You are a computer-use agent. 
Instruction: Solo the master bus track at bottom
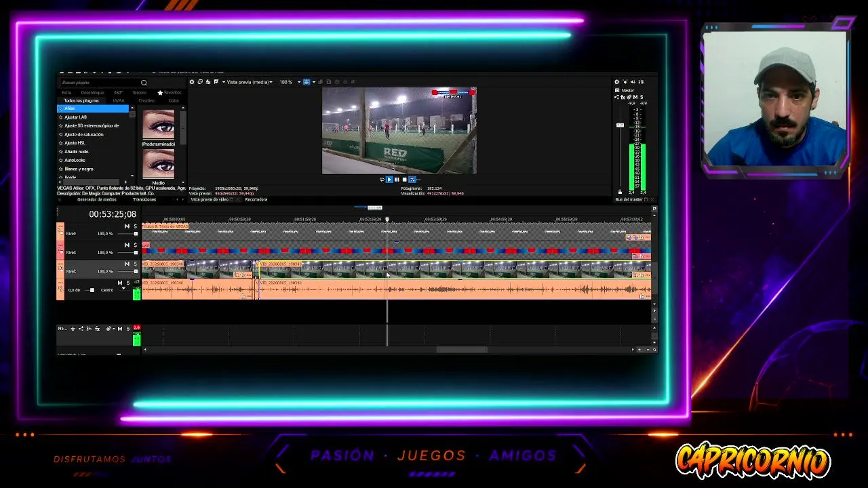[x=127, y=329]
